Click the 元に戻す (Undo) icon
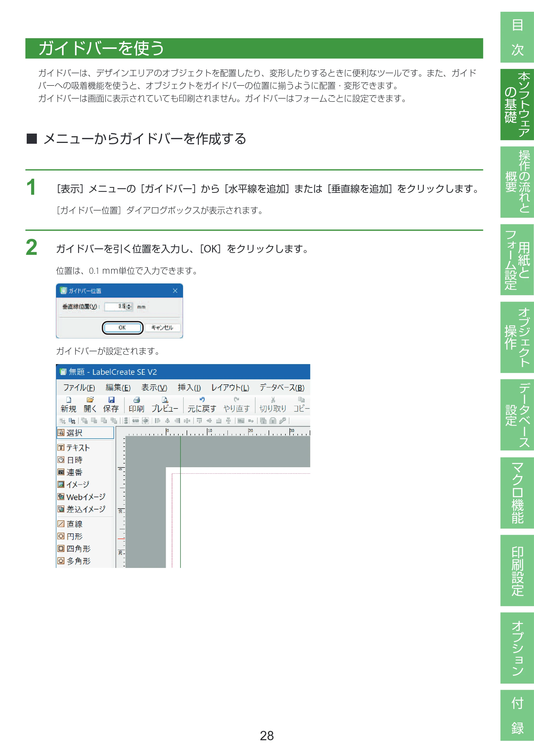Viewport: 534px width, 756px height. (x=202, y=405)
